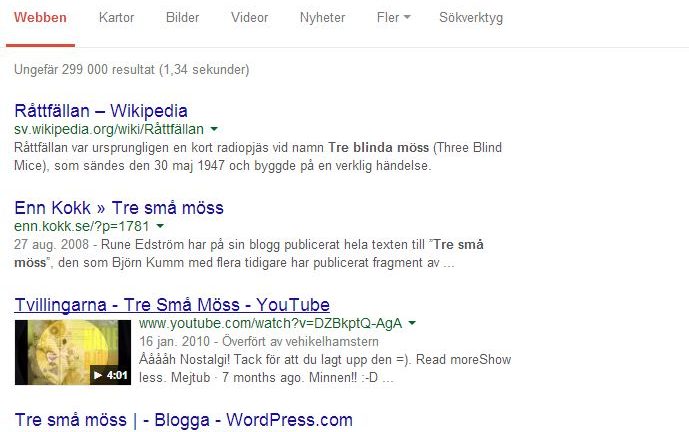The image size is (689, 432).
Task: Click the www.youtube.com/watch URL text
Action: click(x=271, y=323)
